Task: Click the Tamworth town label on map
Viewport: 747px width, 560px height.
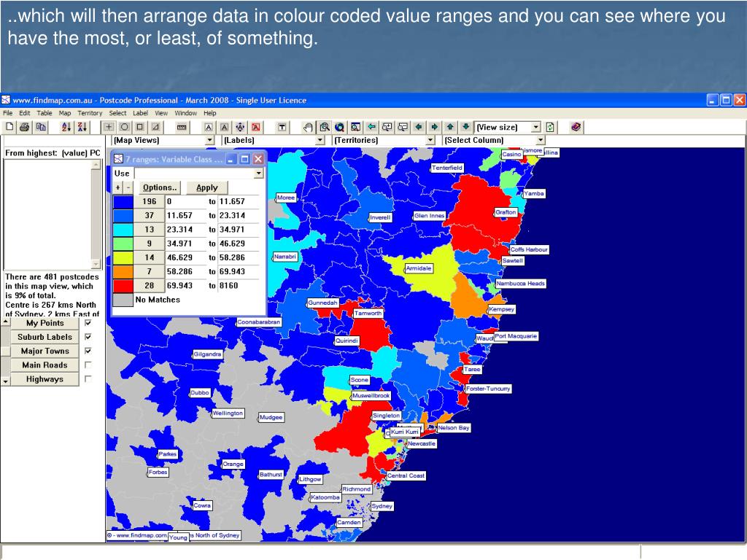Action: [368, 313]
